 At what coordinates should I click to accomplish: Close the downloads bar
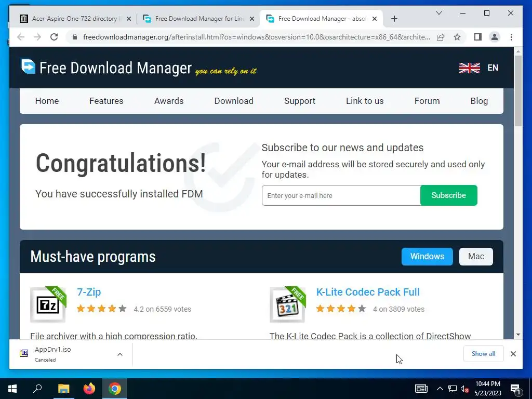513,354
